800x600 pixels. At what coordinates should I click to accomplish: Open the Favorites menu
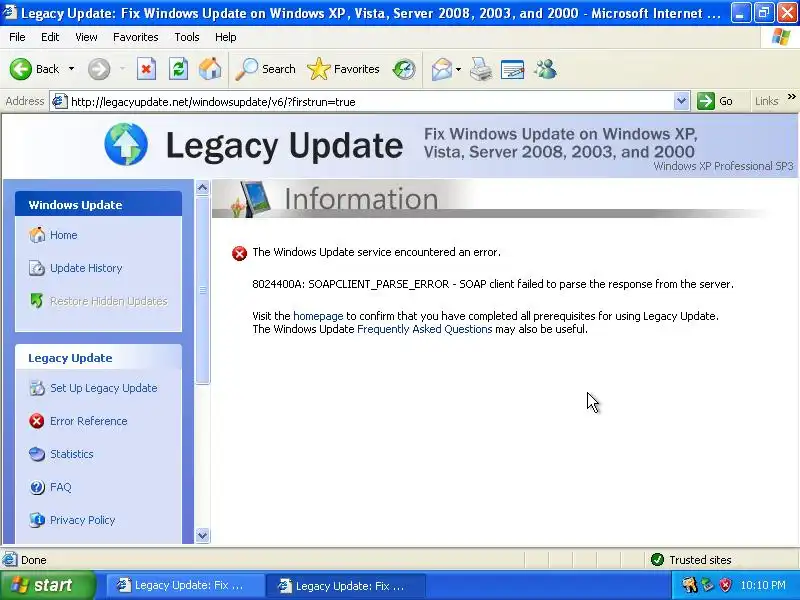click(x=136, y=37)
